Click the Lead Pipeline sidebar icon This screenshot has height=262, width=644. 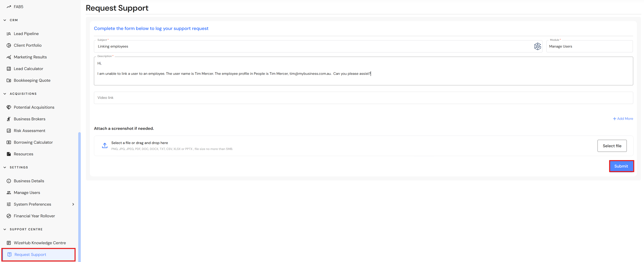tap(9, 34)
